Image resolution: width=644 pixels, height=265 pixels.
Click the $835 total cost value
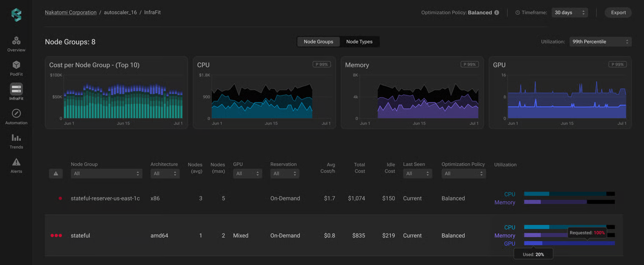(x=358, y=236)
